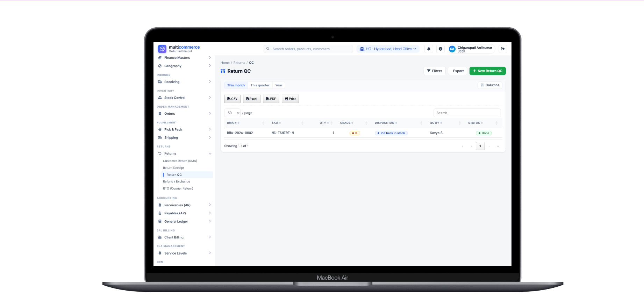Viewport: 644px width, 307px height.
Task: Click the Receiving truck icon
Action: coord(160,82)
